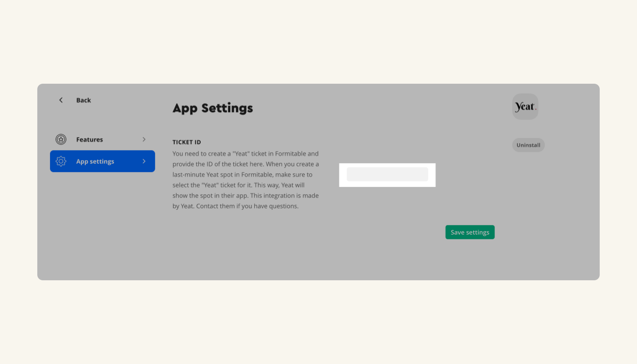
Task: Uninstall the Yeat app
Action: click(x=528, y=145)
